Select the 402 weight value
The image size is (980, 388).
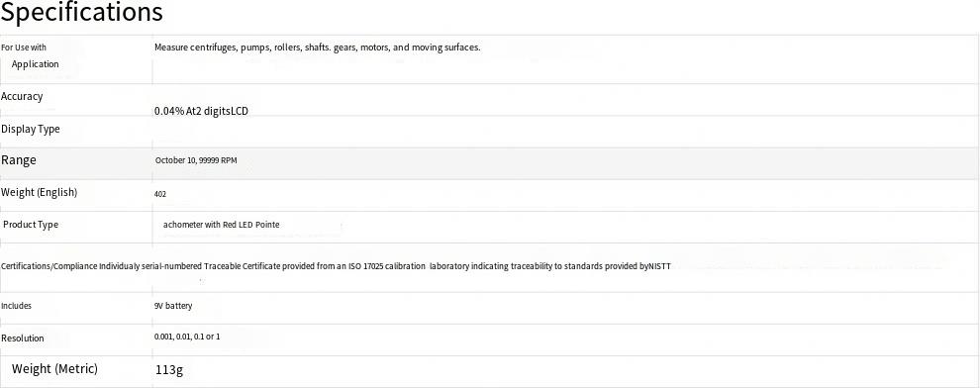coord(160,194)
